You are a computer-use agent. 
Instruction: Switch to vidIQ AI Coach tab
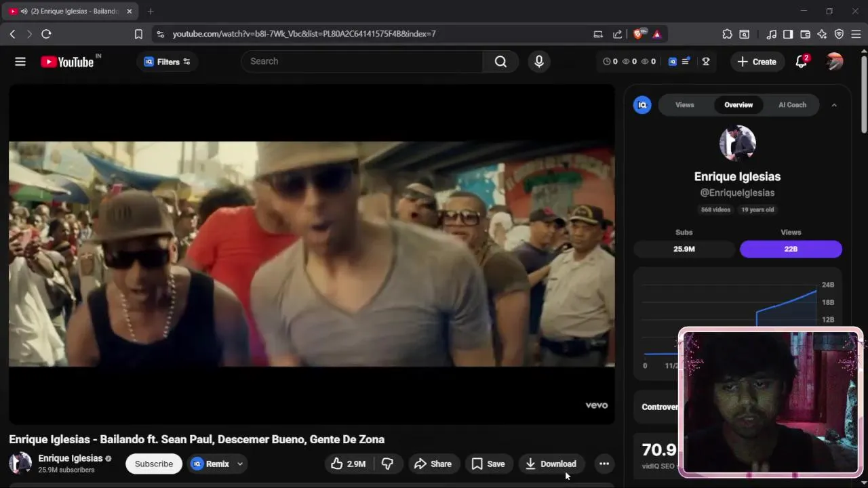coord(792,105)
